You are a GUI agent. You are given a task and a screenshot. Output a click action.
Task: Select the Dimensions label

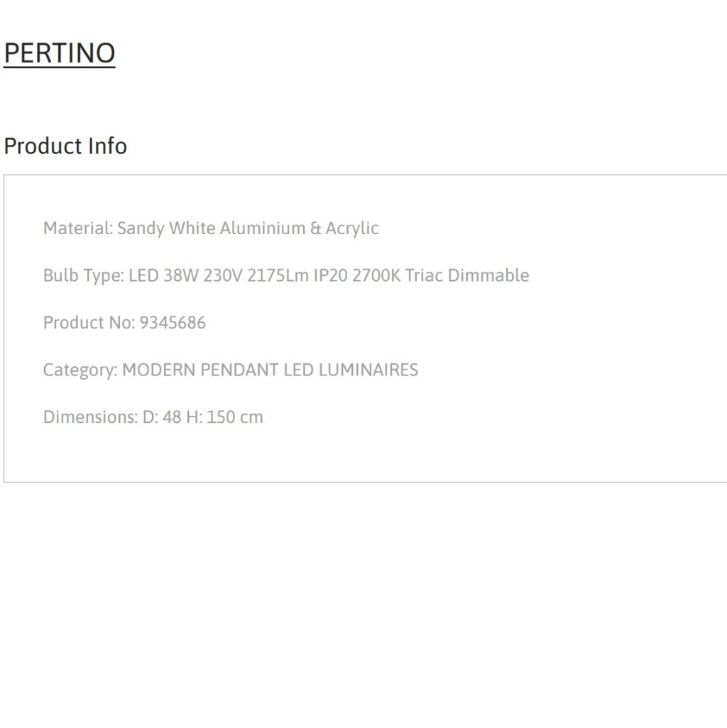pyautogui.click(x=91, y=417)
